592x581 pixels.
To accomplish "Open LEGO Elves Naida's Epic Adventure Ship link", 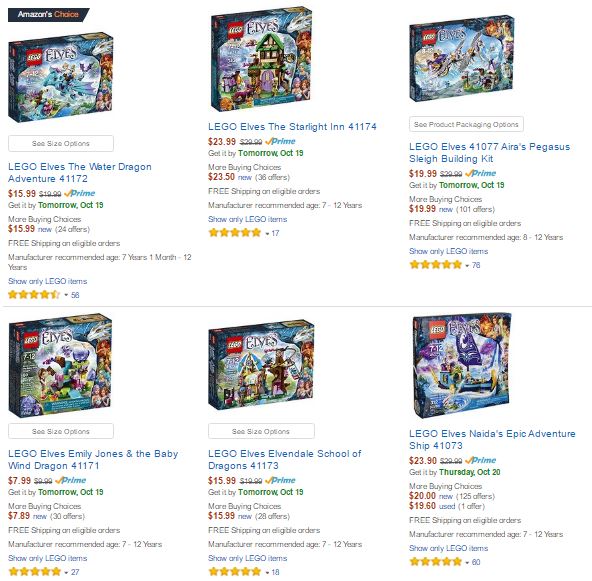I will coord(492,439).
